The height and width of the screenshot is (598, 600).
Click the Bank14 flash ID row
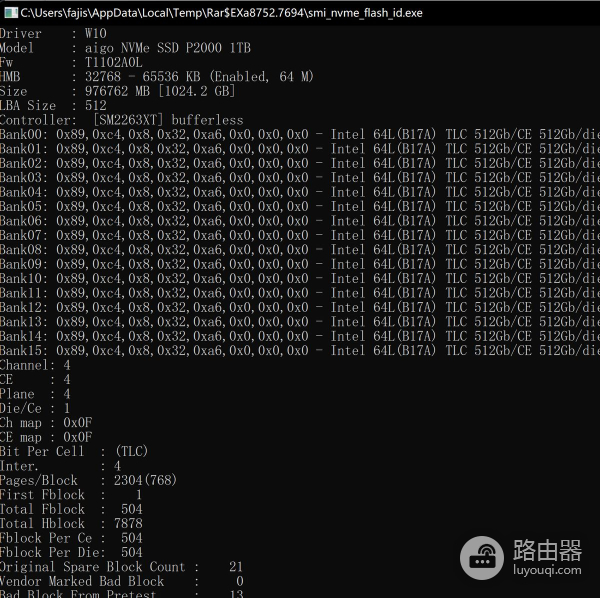300,336
